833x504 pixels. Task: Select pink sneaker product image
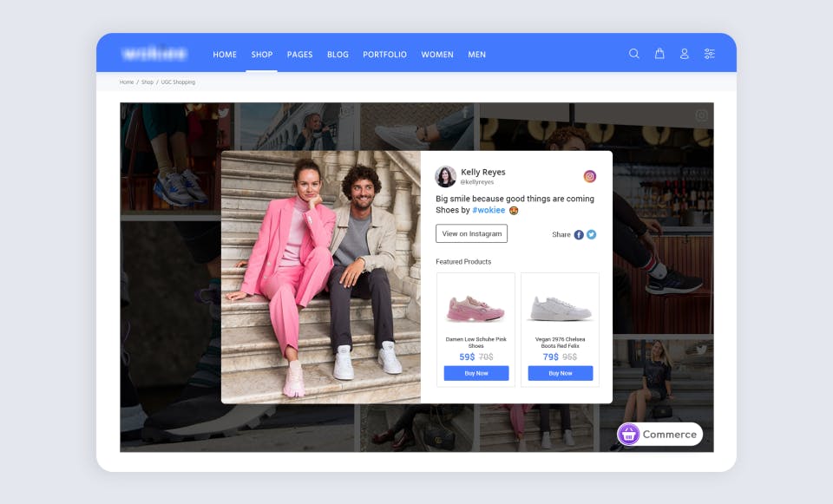tap(476, 308)
